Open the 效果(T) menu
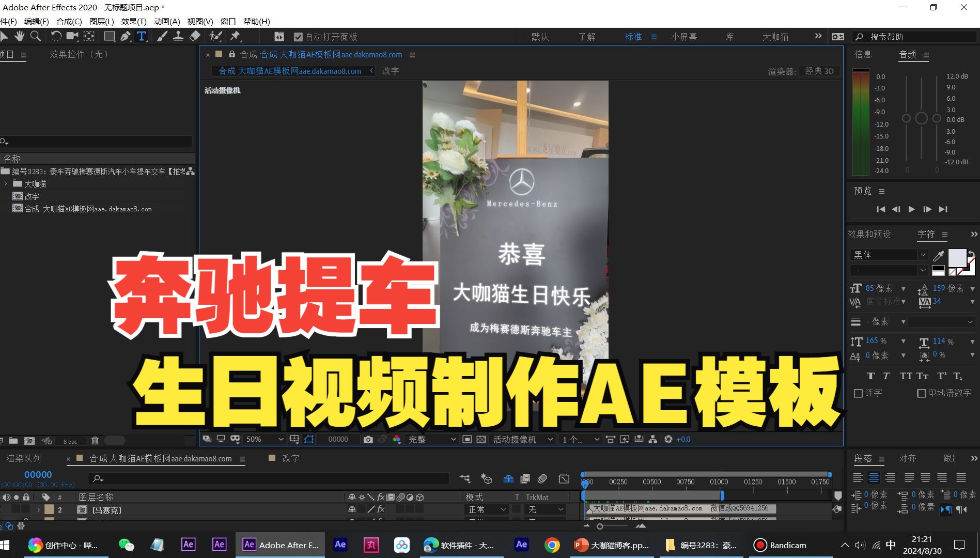This screenshot has width=980, height=558. click(x=134, y=21)
